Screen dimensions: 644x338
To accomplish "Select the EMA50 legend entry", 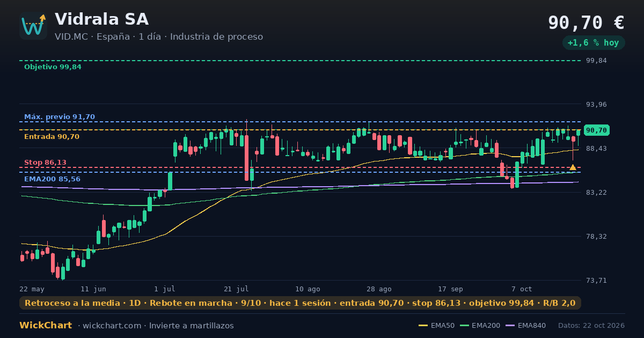I will 436,326.
